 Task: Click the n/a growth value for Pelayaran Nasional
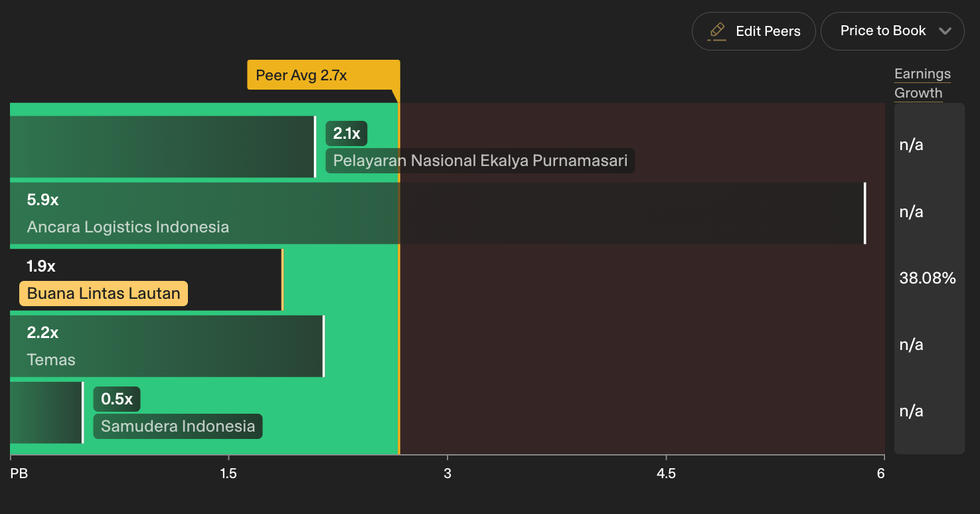click(x=912, y=145)
